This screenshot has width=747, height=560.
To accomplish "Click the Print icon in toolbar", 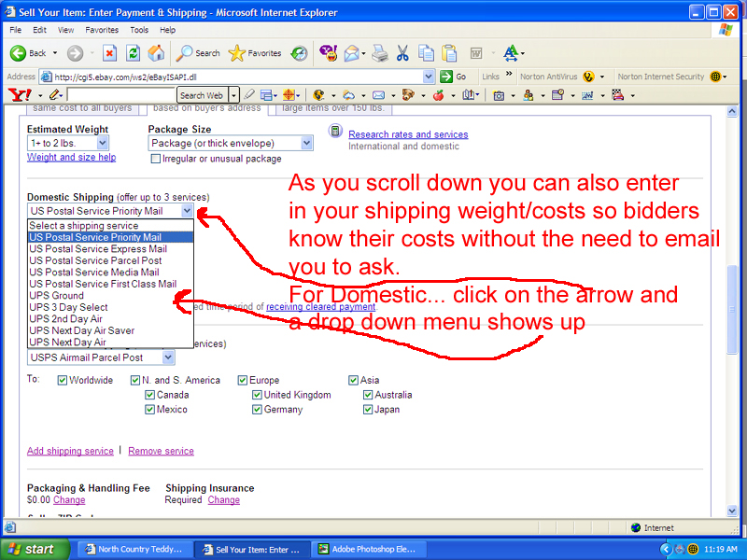I will pyautogui.click(x=380, y=53).
